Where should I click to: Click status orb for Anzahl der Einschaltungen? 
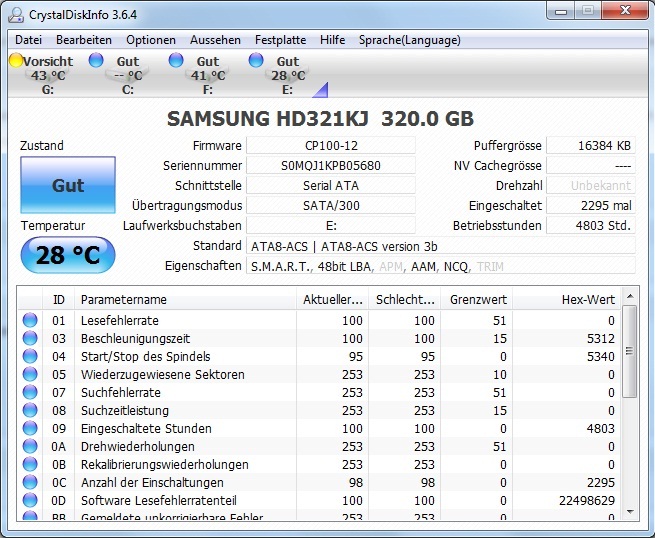click(30, 482)
